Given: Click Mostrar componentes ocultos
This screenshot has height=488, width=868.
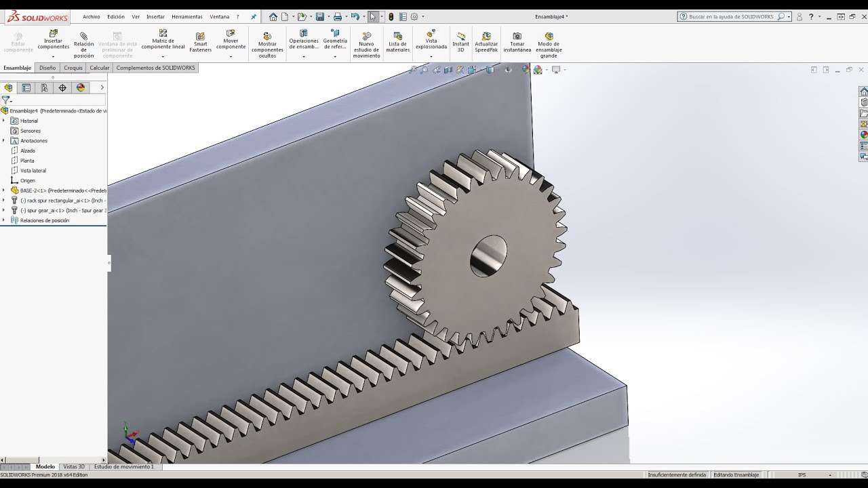Looking at the screenshot, I should [x=267, y=45].
